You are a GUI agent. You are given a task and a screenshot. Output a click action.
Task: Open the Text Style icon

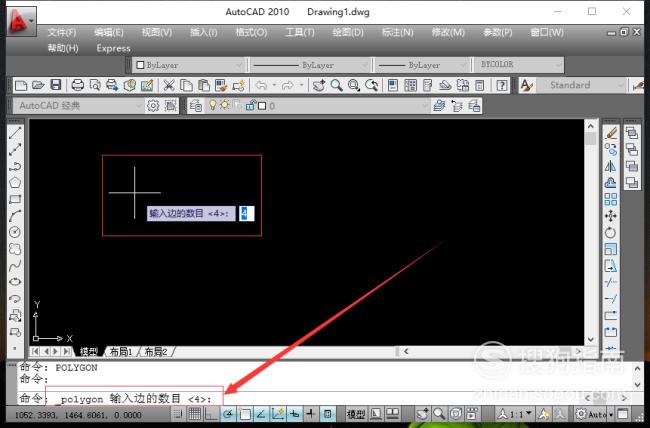coord(526,85)
